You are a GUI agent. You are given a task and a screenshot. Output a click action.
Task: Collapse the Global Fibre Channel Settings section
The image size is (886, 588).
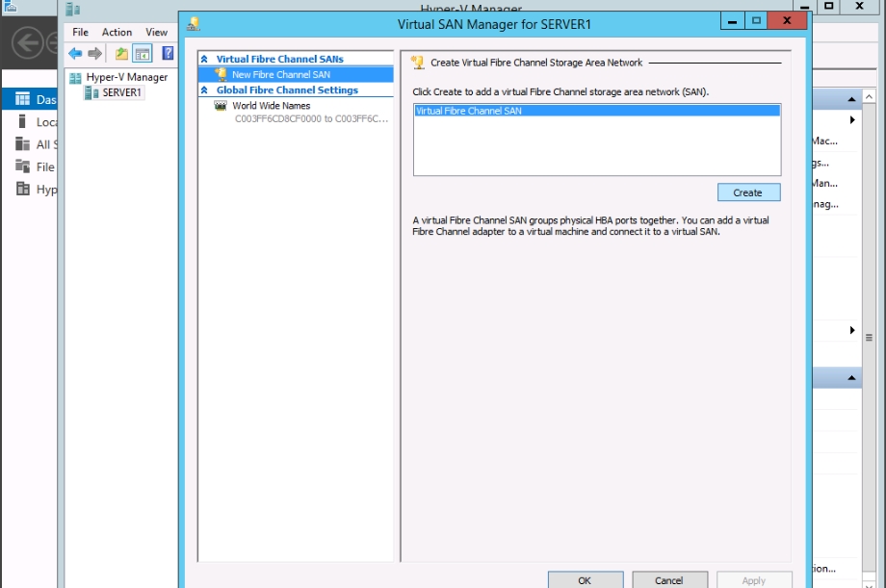click(x=205, y=90)
